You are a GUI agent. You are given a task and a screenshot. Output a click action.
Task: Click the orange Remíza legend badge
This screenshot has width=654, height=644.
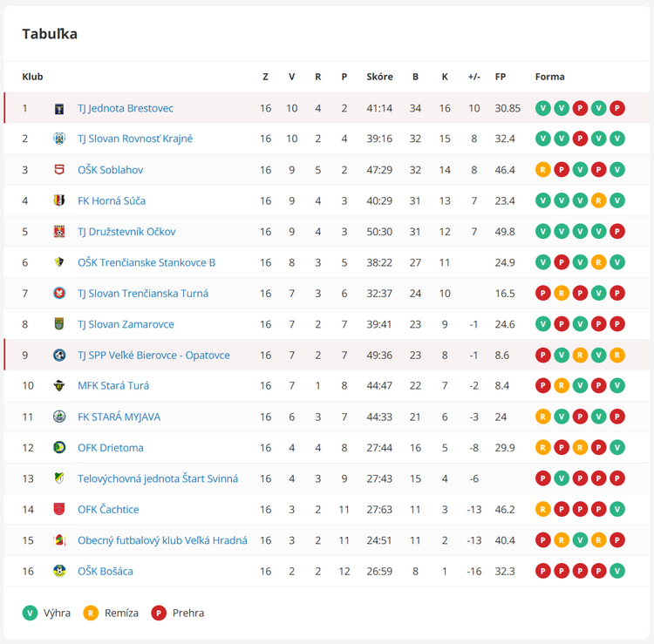click(90, 613)
